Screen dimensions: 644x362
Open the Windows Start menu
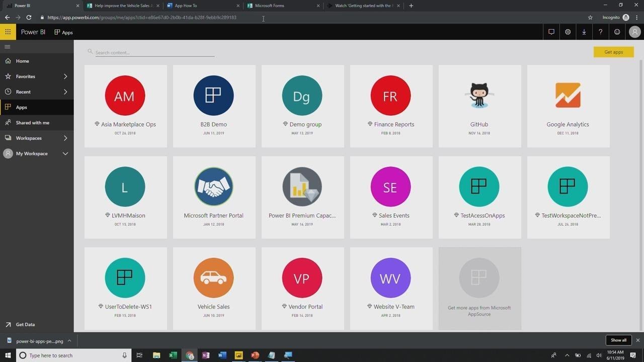coord(8,355)
